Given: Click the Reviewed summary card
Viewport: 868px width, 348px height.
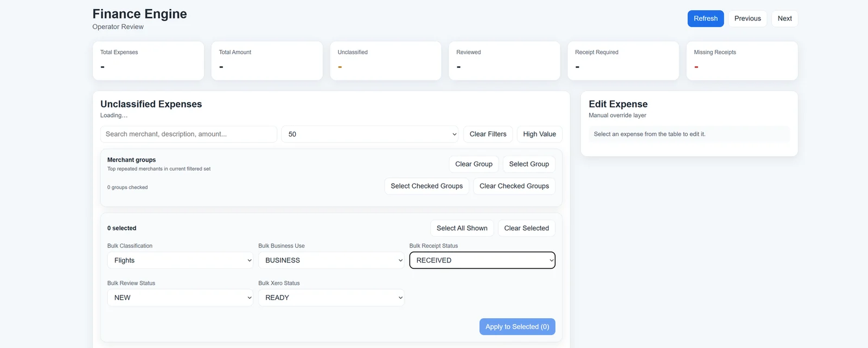Looking at the screenshot, I should 505,61.
